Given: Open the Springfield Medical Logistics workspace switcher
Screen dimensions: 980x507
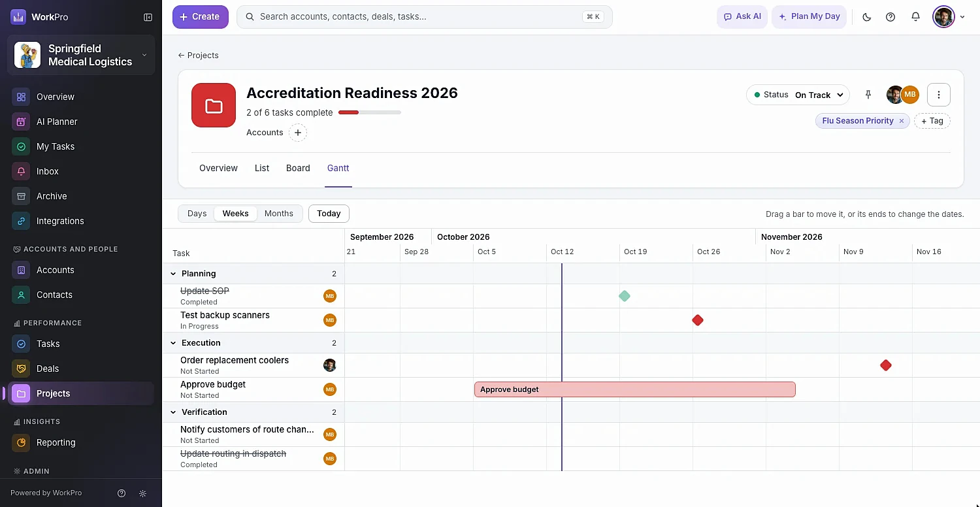Looking at the screenshot, I should (81, 55).
